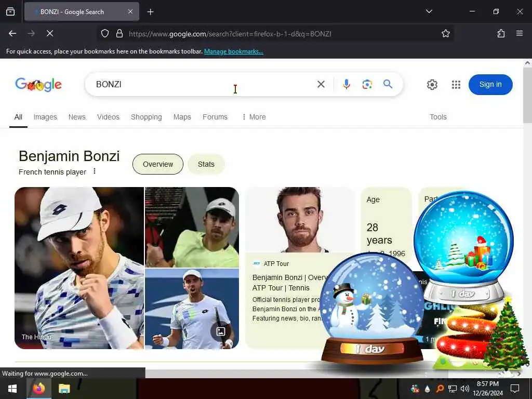532x399 pixels.
Task: Click the Google holiday doodle logo
Action: [38, 85]
